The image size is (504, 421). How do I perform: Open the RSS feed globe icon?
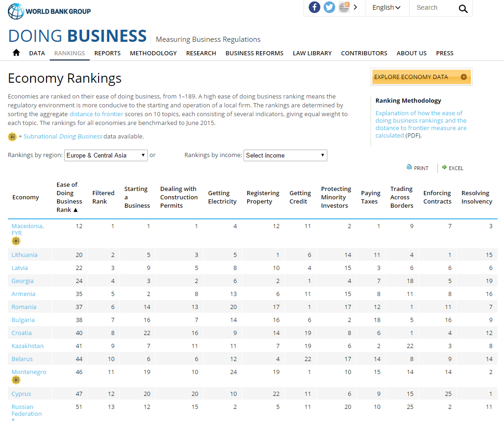pyautogui.click(x=344, y=7)
